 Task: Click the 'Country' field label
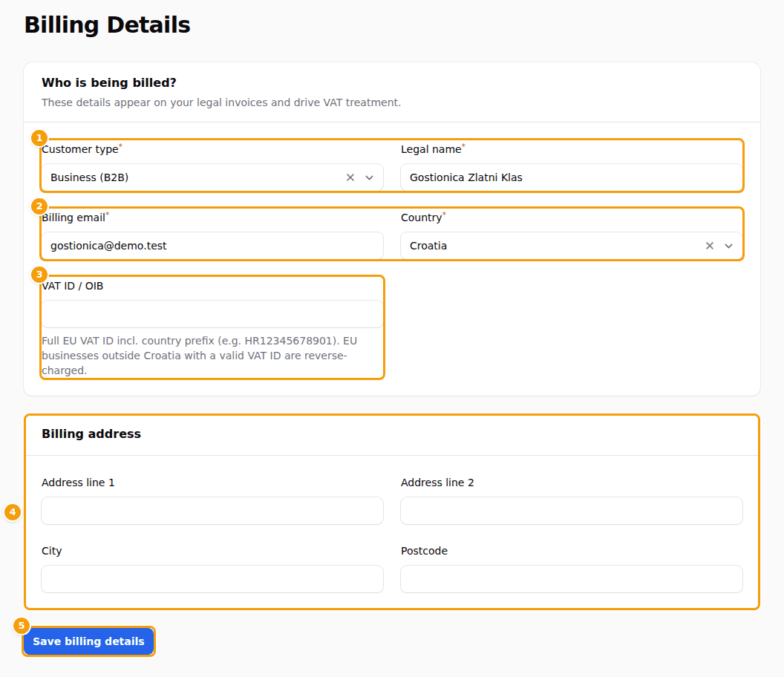(x=422, y=218)
